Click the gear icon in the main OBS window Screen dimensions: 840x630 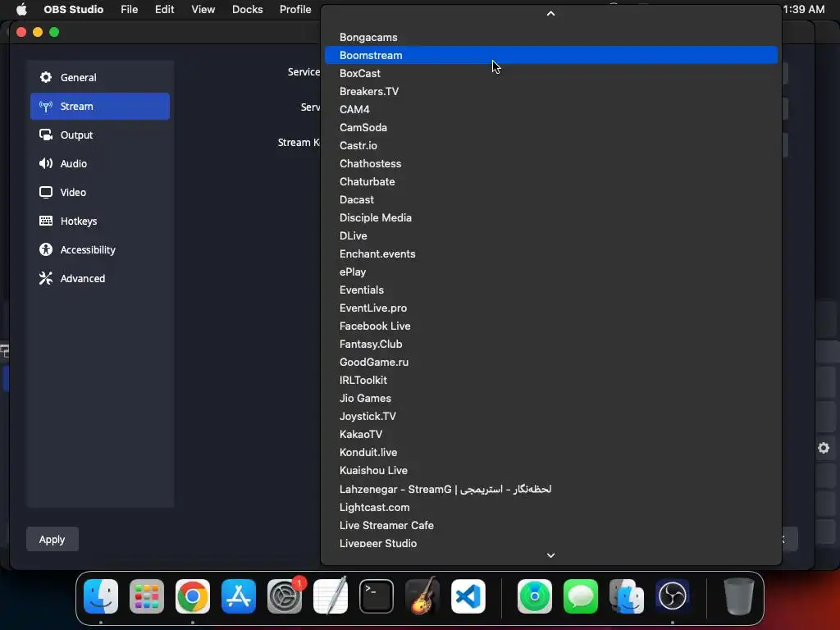coord(824,448)
